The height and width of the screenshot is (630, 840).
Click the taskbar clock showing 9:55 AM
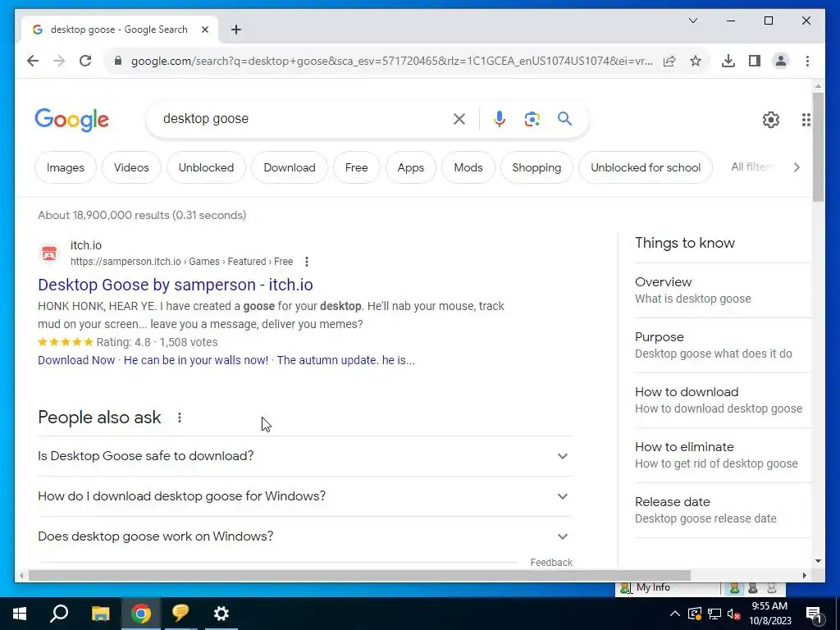click(x=769, y=614)
